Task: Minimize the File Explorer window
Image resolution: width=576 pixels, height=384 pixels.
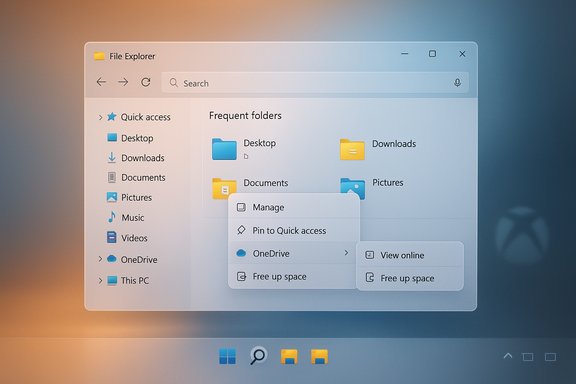Action: [x=404, y=54]
